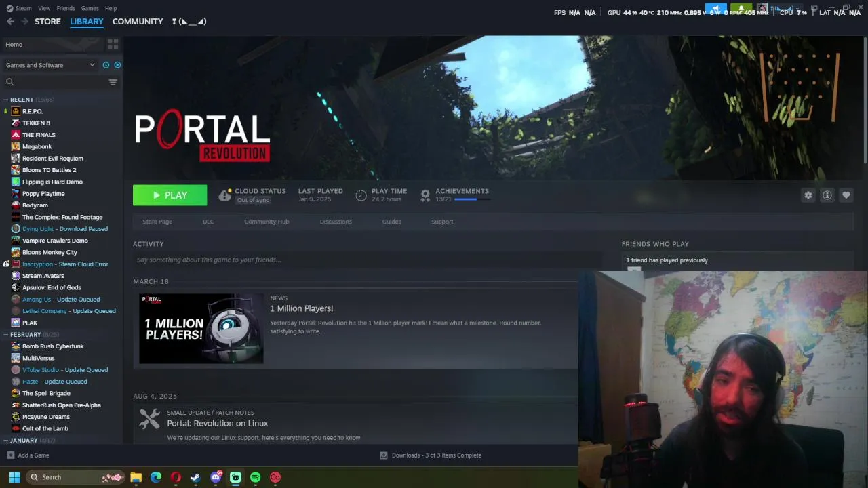Select Among Us - Update Queued

(61, 300)
